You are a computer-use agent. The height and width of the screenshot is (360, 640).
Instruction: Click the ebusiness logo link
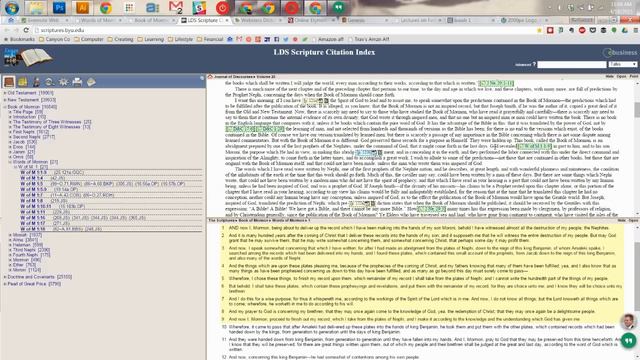[x=620, y=53]
